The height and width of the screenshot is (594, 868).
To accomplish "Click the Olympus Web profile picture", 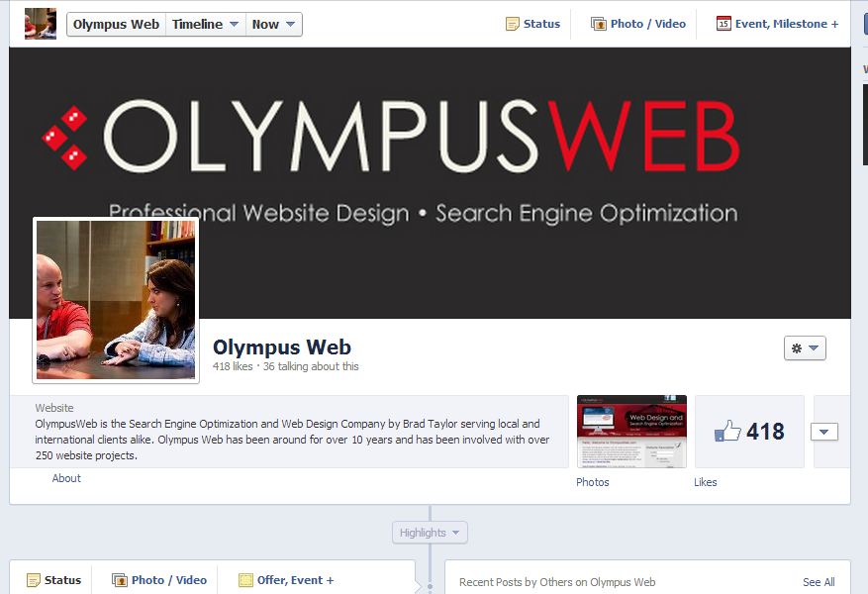I will click(x=116, y=300).
